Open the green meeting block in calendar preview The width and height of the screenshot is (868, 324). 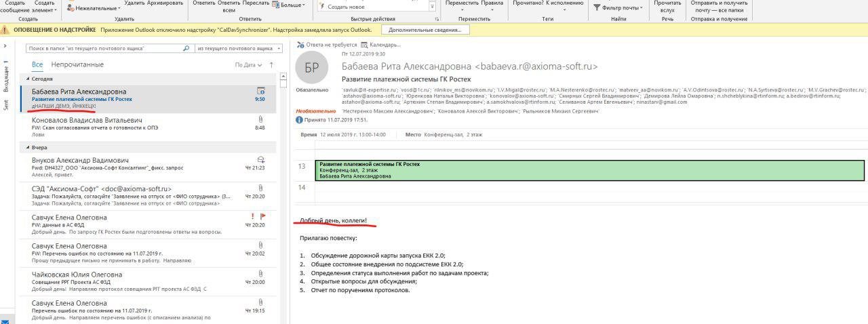point(589,170)
